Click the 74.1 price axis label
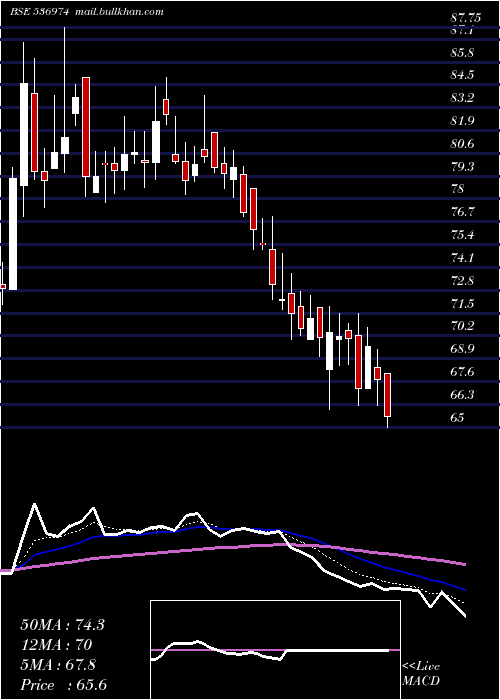 tap(462, 258)
